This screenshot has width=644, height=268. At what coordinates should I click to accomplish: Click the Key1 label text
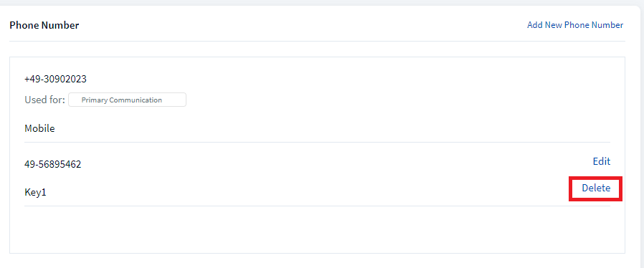pos(35,192)
